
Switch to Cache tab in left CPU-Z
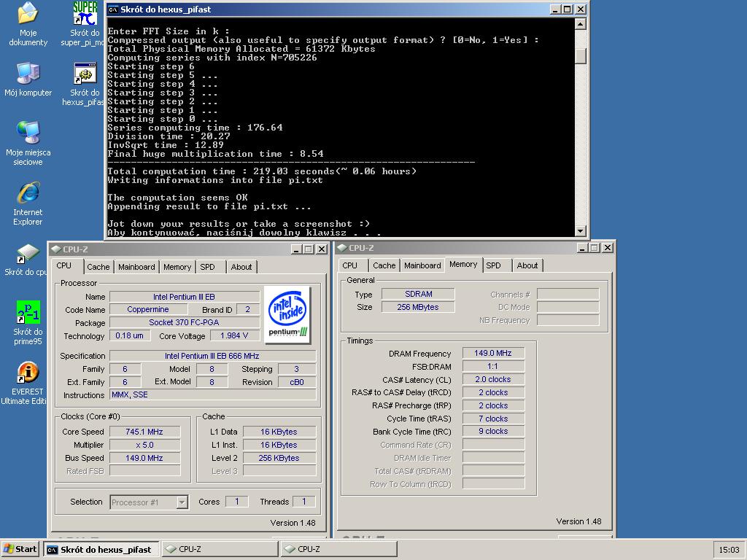point(98,267)
